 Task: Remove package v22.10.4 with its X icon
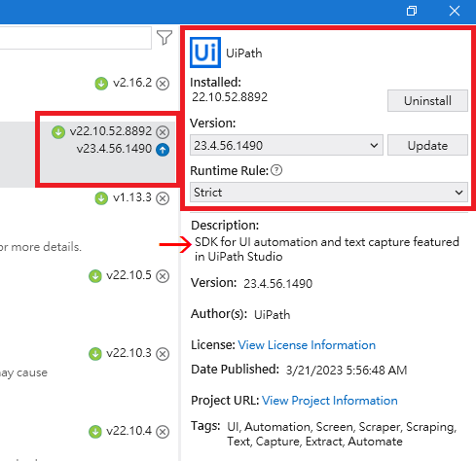tap(163, 432)
